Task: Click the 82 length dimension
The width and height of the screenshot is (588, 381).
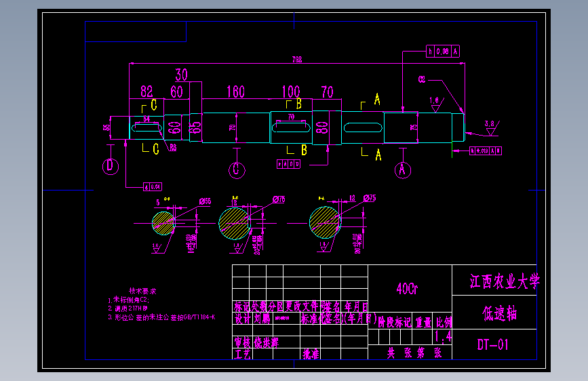Action: click(x=146, y=92)
